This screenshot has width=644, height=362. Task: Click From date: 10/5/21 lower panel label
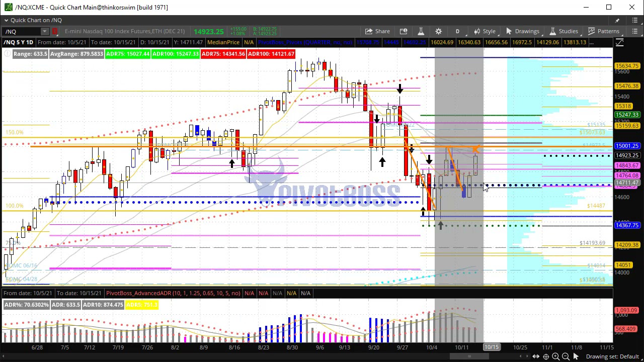click(27, 293)
